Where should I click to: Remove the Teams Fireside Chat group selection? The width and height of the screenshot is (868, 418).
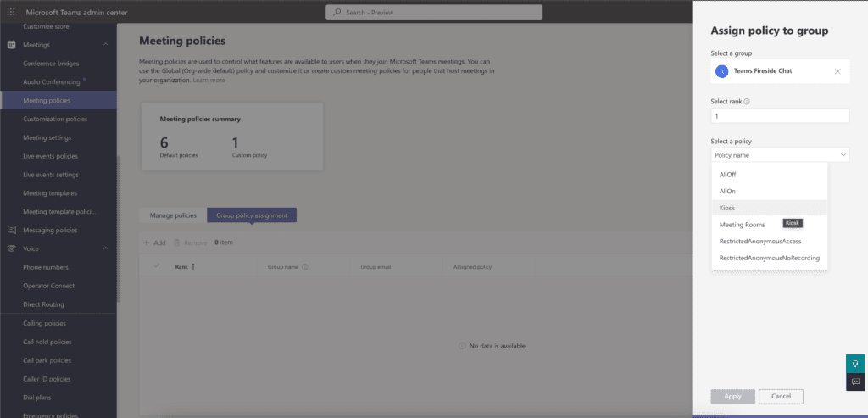click(837, 71)
